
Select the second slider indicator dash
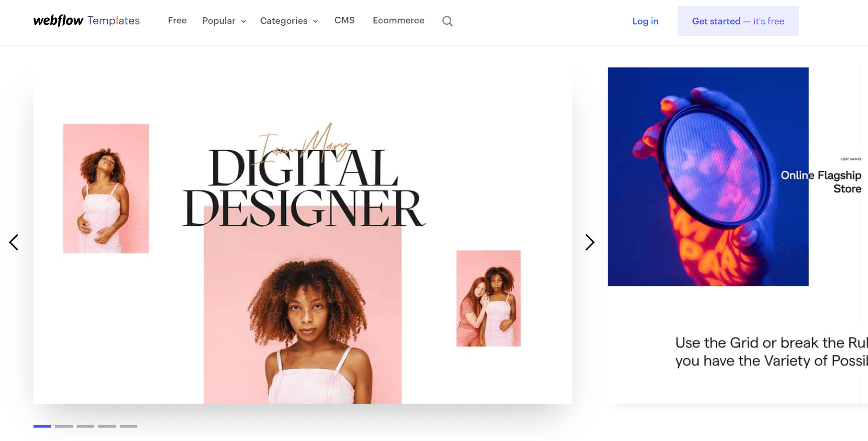click(64, 426)
